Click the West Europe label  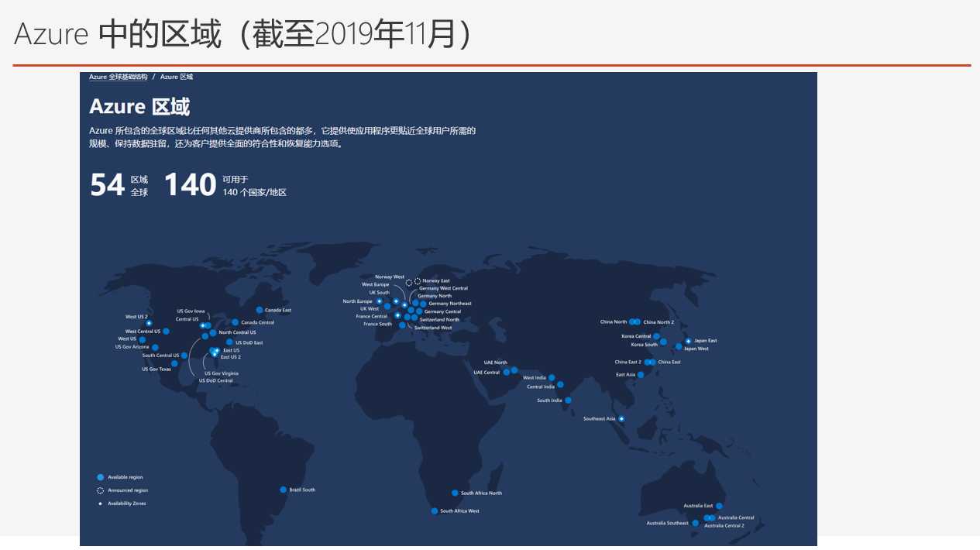(376, 284)
